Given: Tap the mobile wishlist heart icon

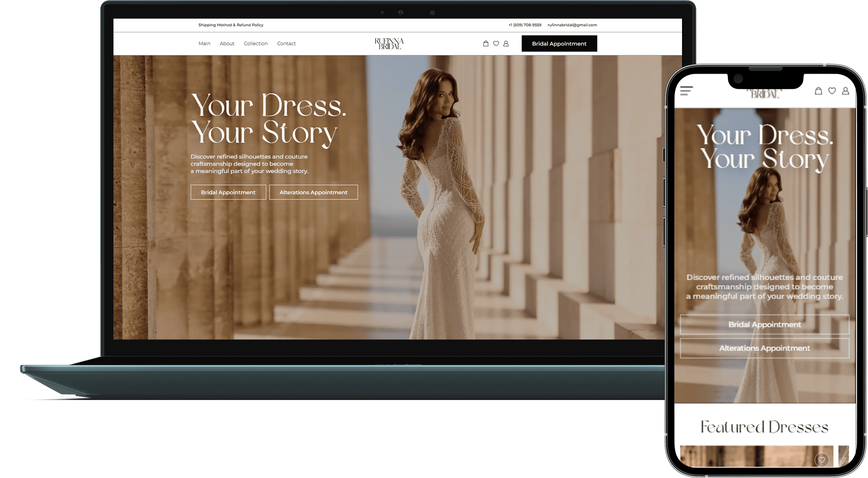Looking at the screenshot, I should click(x=832, y=91).
